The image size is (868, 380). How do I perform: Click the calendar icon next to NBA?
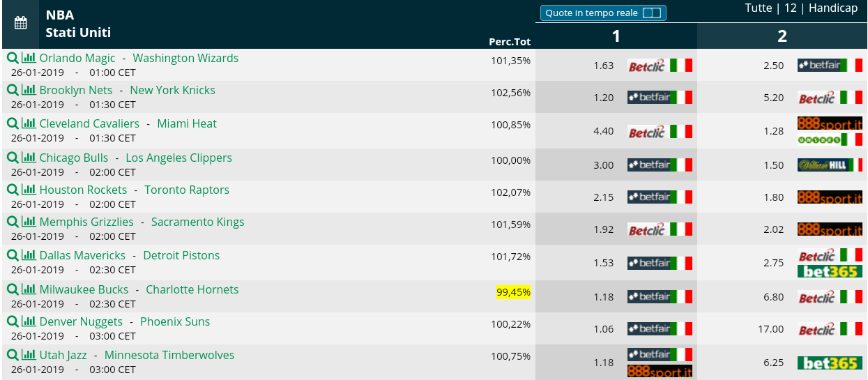(21, 23)
